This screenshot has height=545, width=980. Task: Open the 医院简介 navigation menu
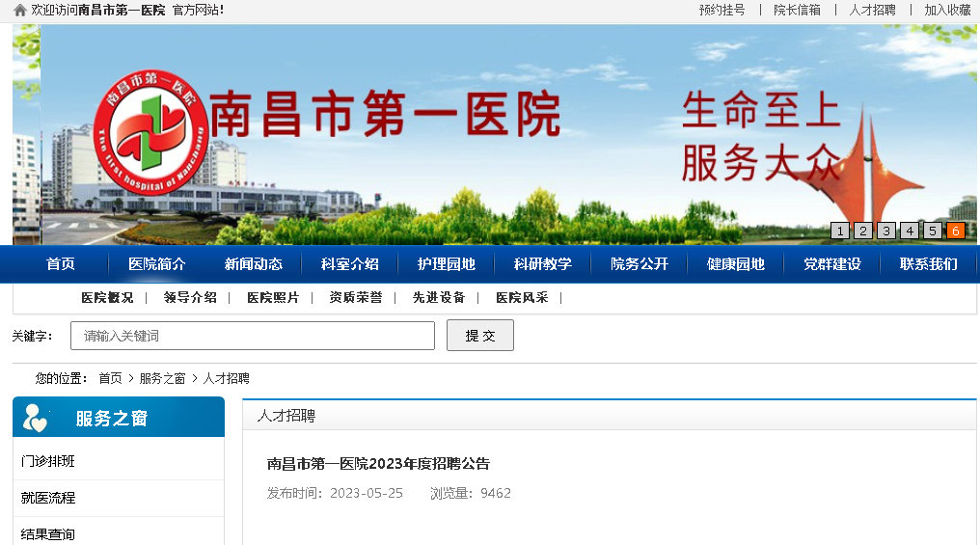pyautogui.click(x=157, y=263)
